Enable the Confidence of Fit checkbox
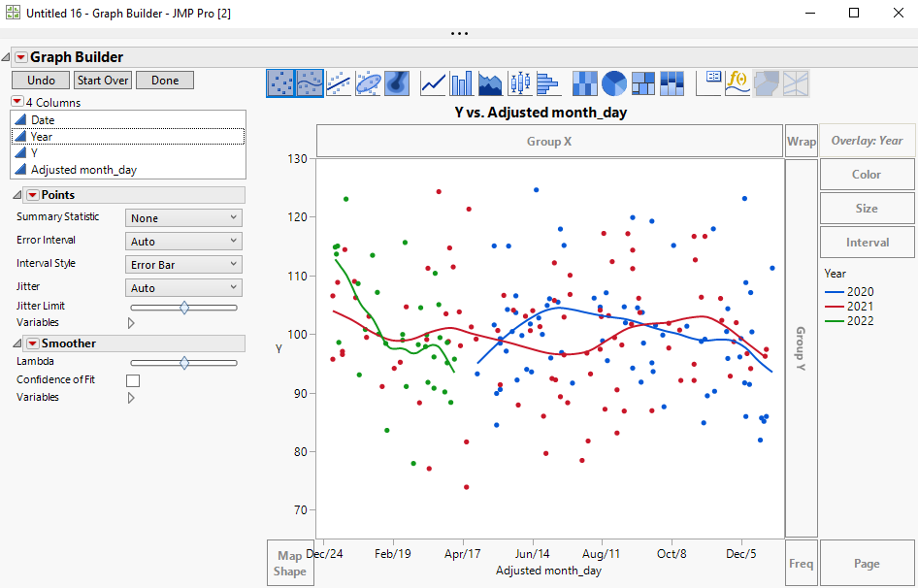Image resolution: width=918 pixels, height=588 pixels. coord(133,380)
